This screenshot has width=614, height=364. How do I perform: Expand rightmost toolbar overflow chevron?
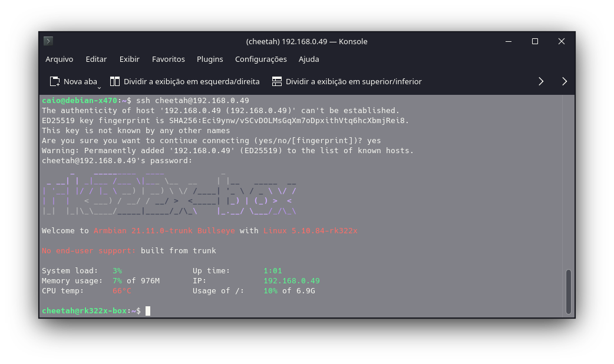pos(565,81)
